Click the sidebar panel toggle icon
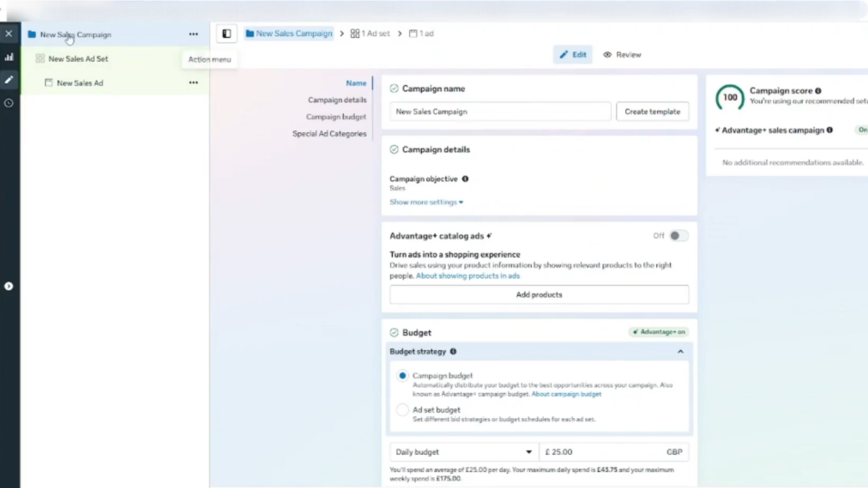Image resolution: width=868 pixels, height=488 pixels. click(226, 33)
